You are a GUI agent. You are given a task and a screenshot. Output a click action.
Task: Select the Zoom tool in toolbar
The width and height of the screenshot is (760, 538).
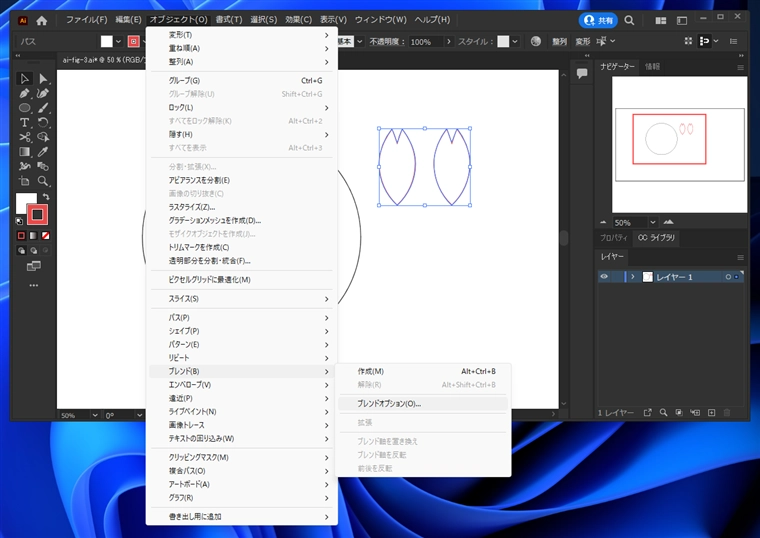[x=43, y=181]
